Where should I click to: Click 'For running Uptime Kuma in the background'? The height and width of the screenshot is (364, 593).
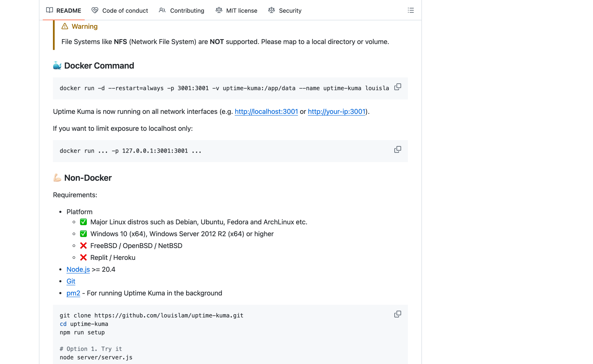point(155,293)
